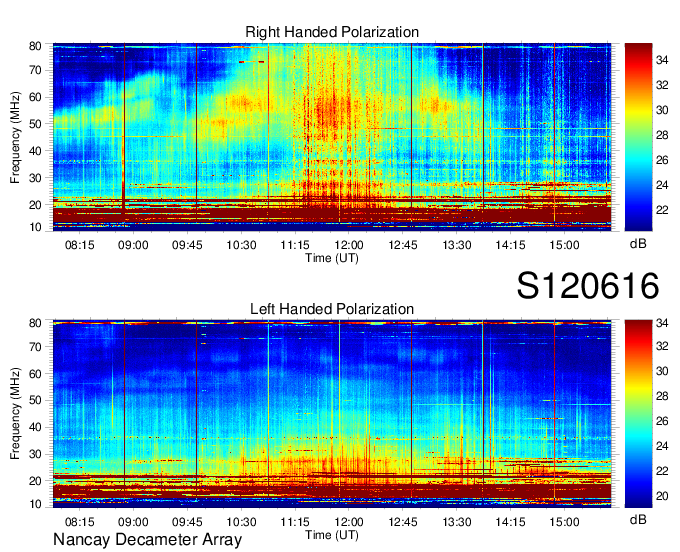Click the 70 MHz tick on the Right Handed plot
680x552 pixels.
click(35, 70)
